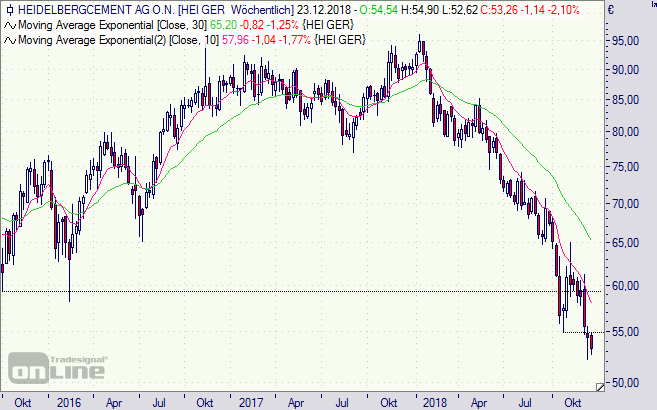The width and height of the screenshot is (657, 410).
Task: Click the 2016 year label on time axis
Action: click(x=69, y=402)
